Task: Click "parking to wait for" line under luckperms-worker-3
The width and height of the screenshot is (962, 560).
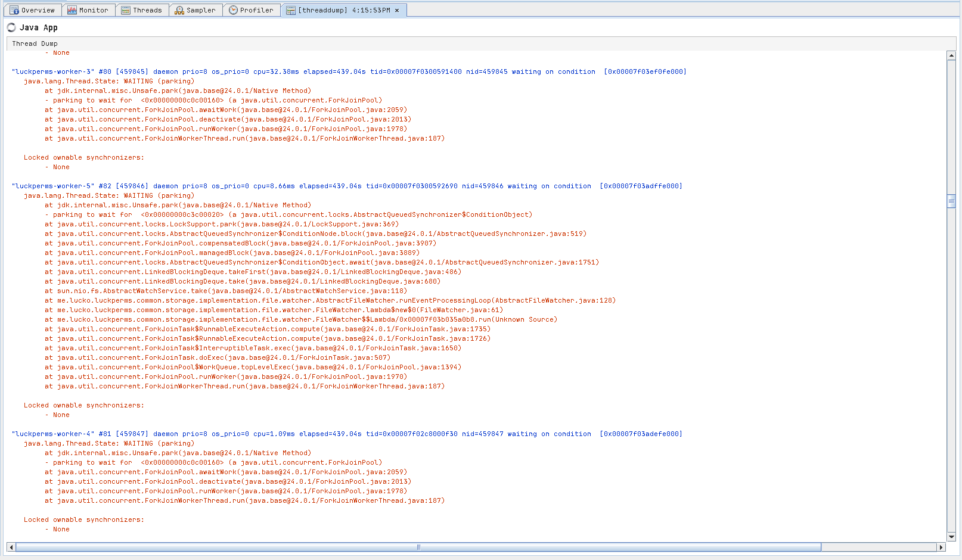Action: tap(213, 100)
